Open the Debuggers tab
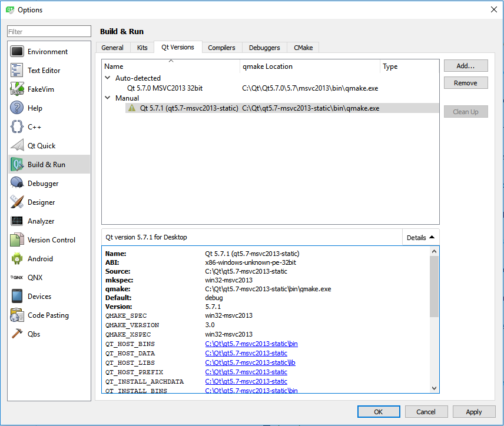 [x=264, y=48]
